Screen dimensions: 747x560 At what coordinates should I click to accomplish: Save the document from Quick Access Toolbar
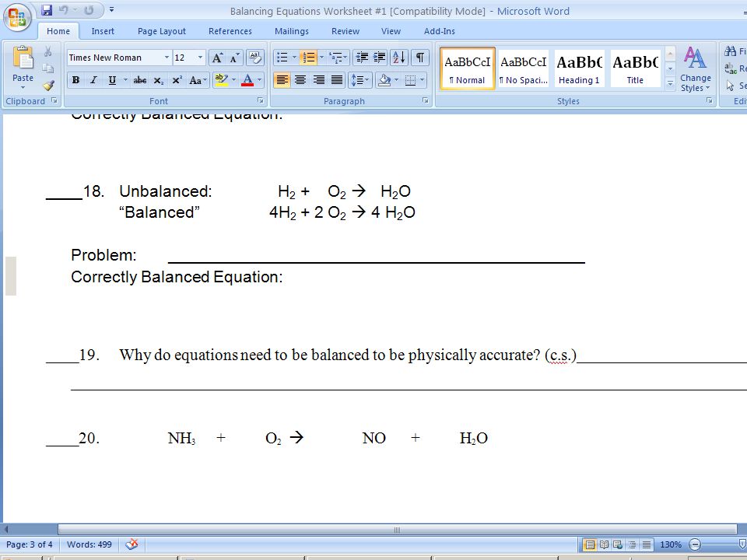pos(46,10)
